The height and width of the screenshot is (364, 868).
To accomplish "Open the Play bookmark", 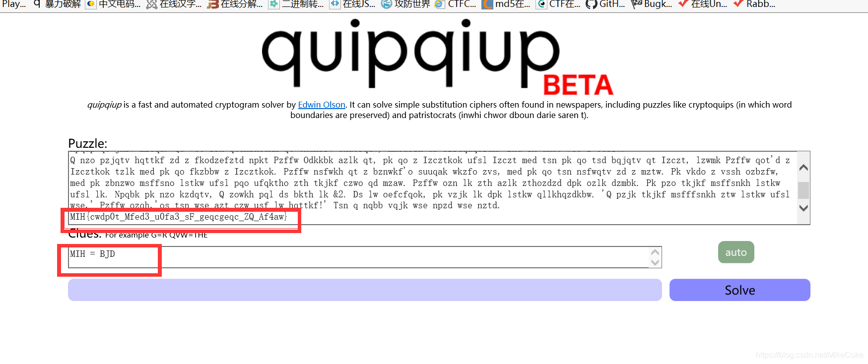I will [x=13, y=4].
